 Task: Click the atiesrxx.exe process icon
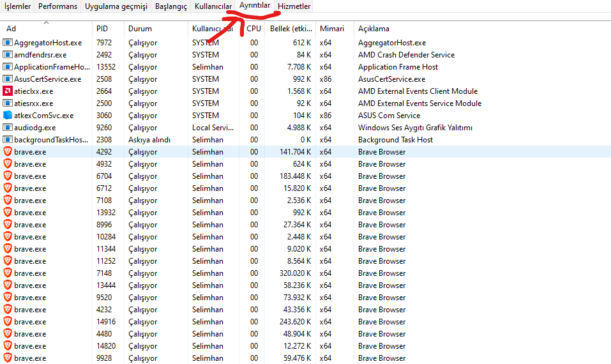tap(8, 103)
